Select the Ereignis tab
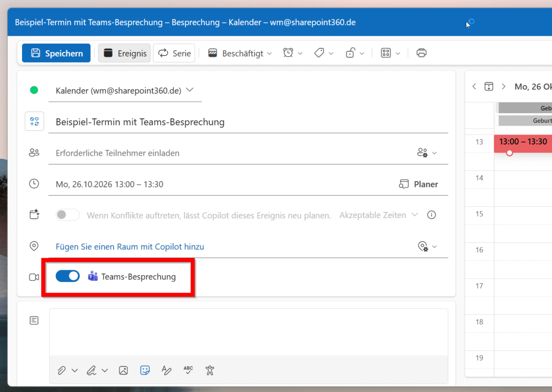The height and width of the screenshot is (392, 552). 125,53
